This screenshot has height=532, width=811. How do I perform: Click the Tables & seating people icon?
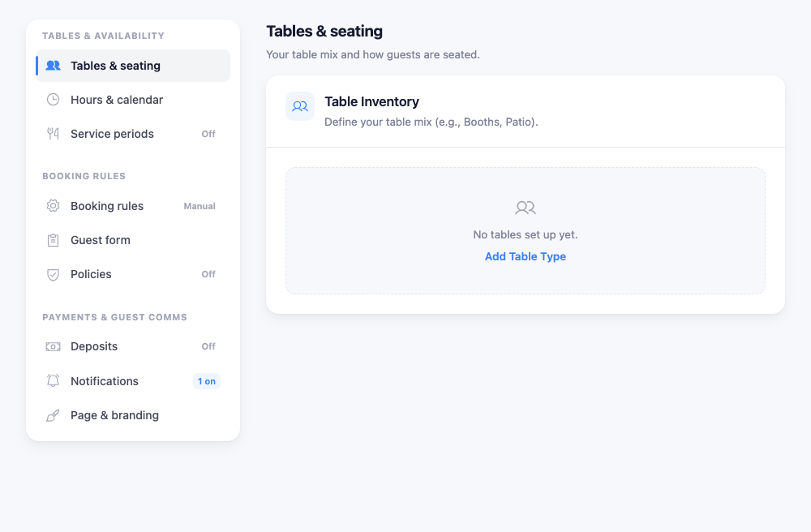click(x=53, y=66)
